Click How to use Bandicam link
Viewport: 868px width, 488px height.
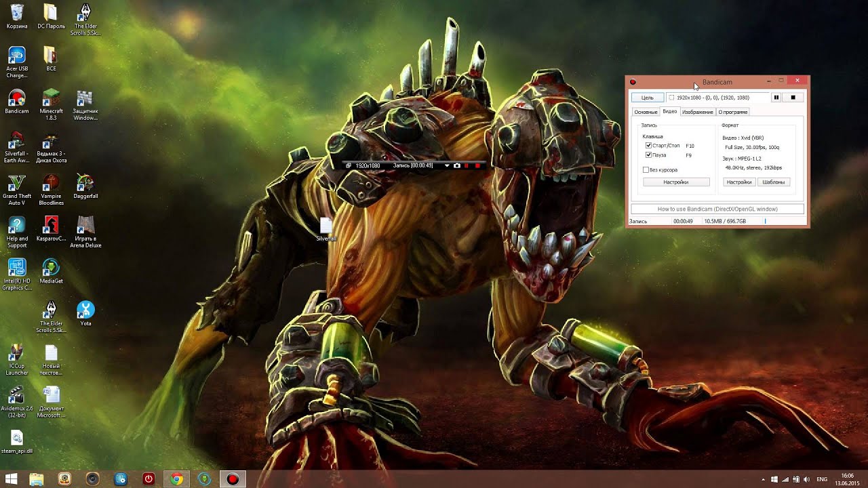coord(717,209)
